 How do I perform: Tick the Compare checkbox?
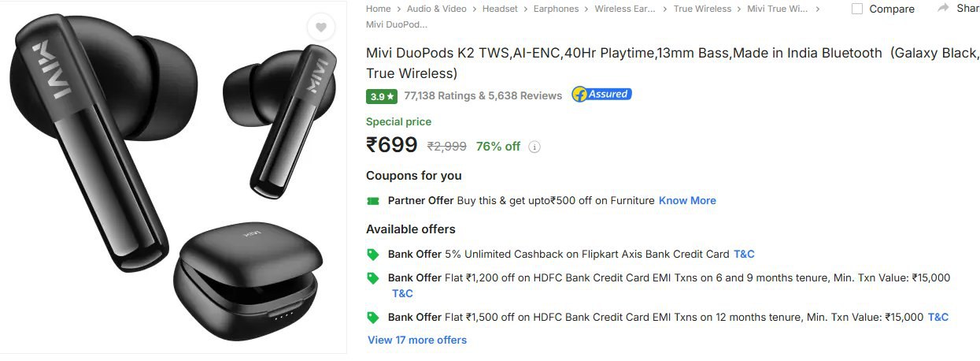pyautogui.click(x=857, y=9)
